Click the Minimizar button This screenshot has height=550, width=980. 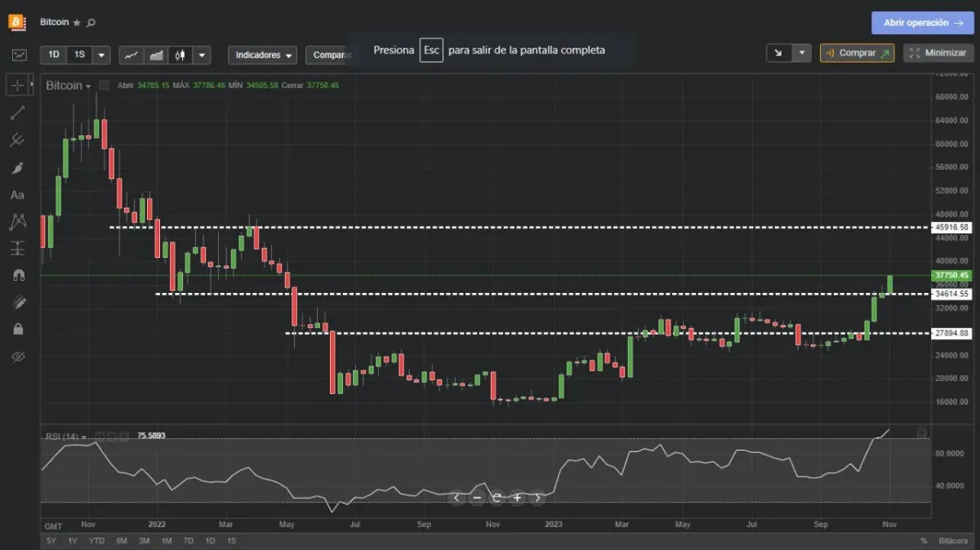(x=938, y=53)
